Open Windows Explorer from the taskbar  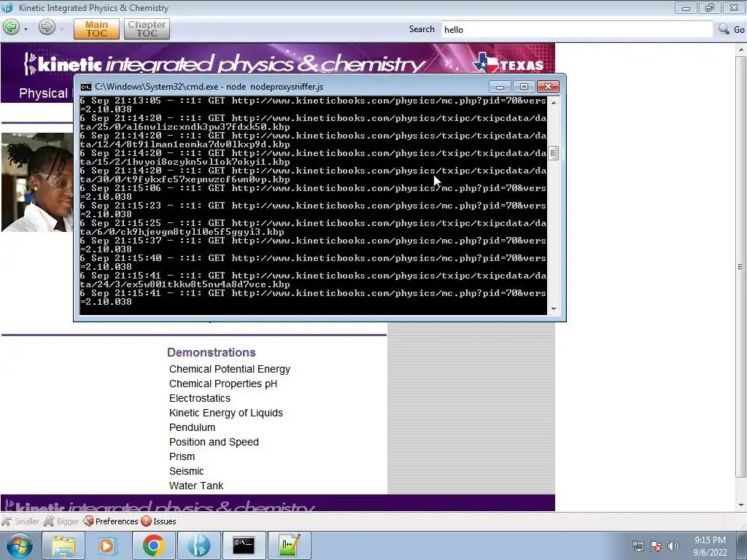point(63,545)
